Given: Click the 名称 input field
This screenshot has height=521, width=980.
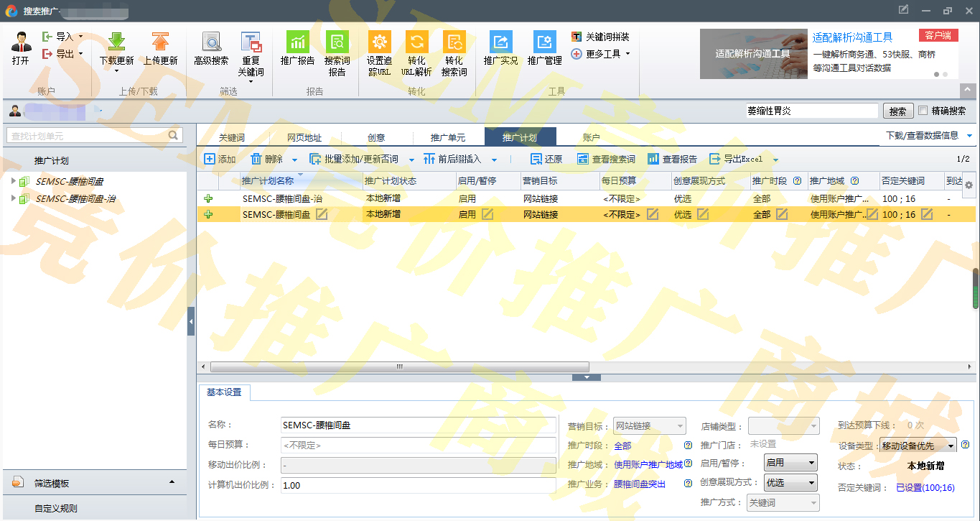Looking at the screenshot, I should pyautogui.click(x=418, y=425).
